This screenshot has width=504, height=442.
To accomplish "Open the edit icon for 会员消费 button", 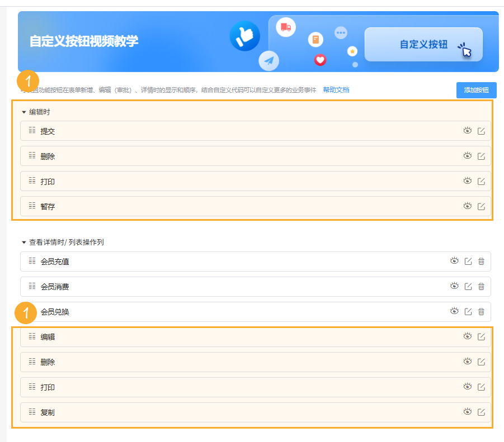I will click(468, 286).
